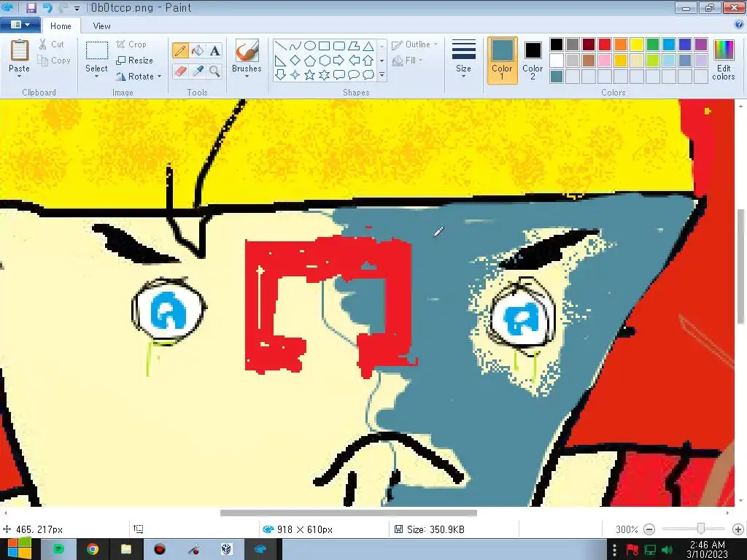Click the Edit colors button
Image resolution: width=747 pixels, height=560 pixels.
[724, 60]
